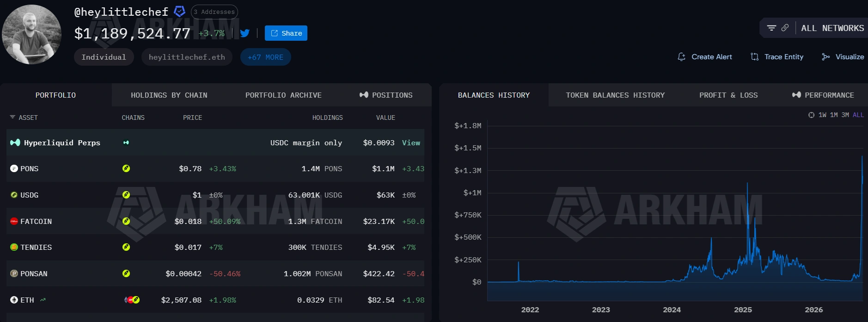Open the Twitter bird icon link
The width and height of the screenshot is (868, 322).
245,33
